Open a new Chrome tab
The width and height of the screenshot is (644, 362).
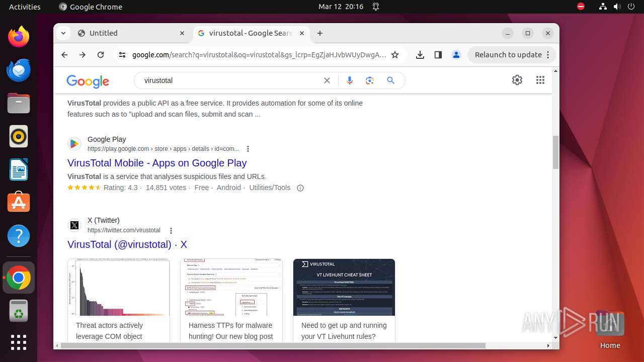[x=320, y=33]
